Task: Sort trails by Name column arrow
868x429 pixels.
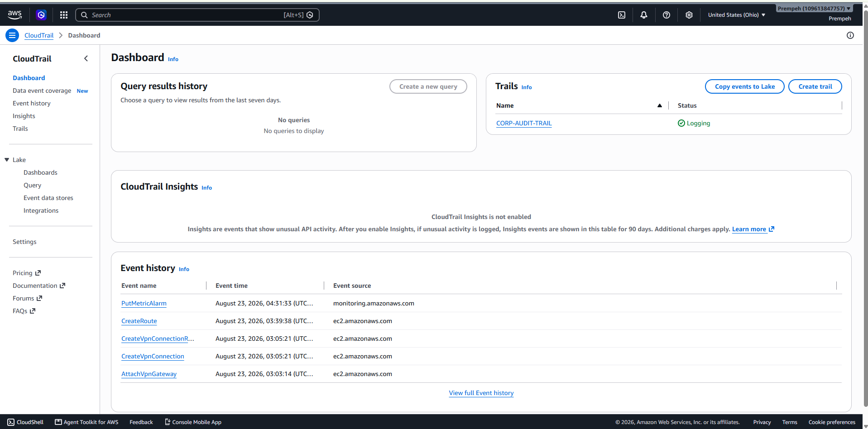Action: click(660, 105)
